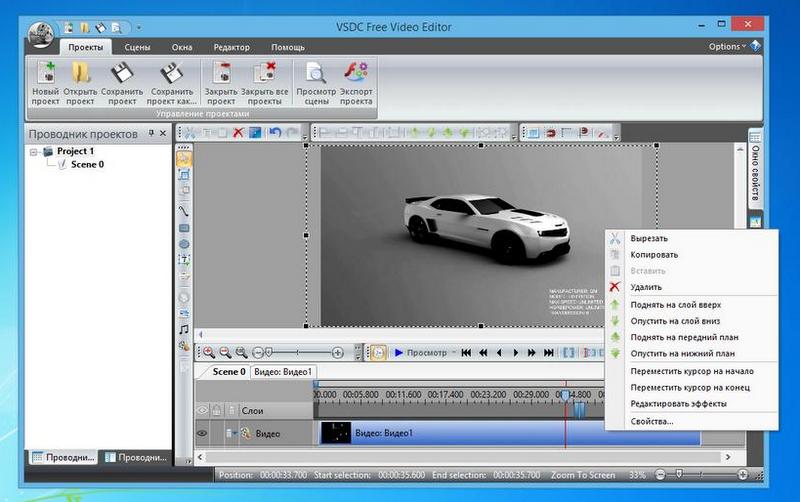Click the zoom in magnifier icon
The width and height of the screenshot is (800, 502).
(x=209, y=353)
